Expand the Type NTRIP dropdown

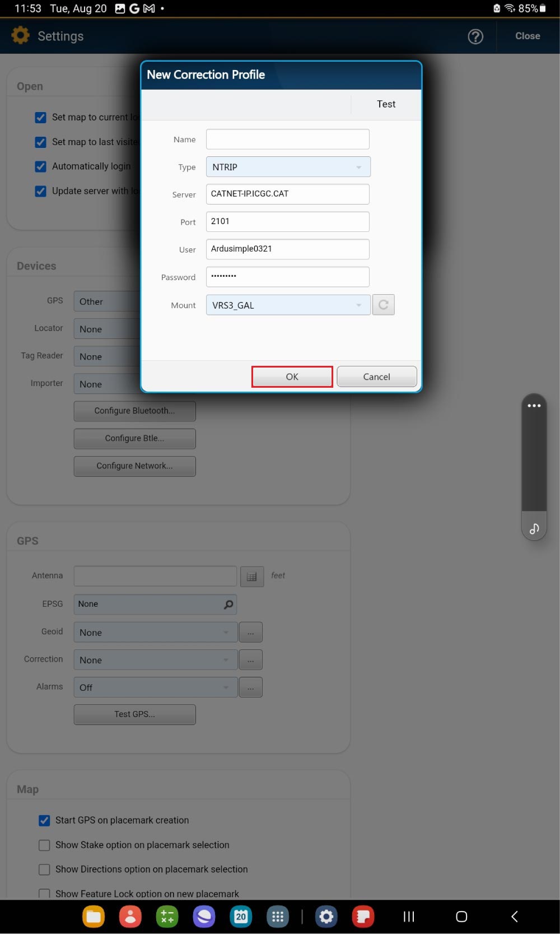click(x=288, y=167)
